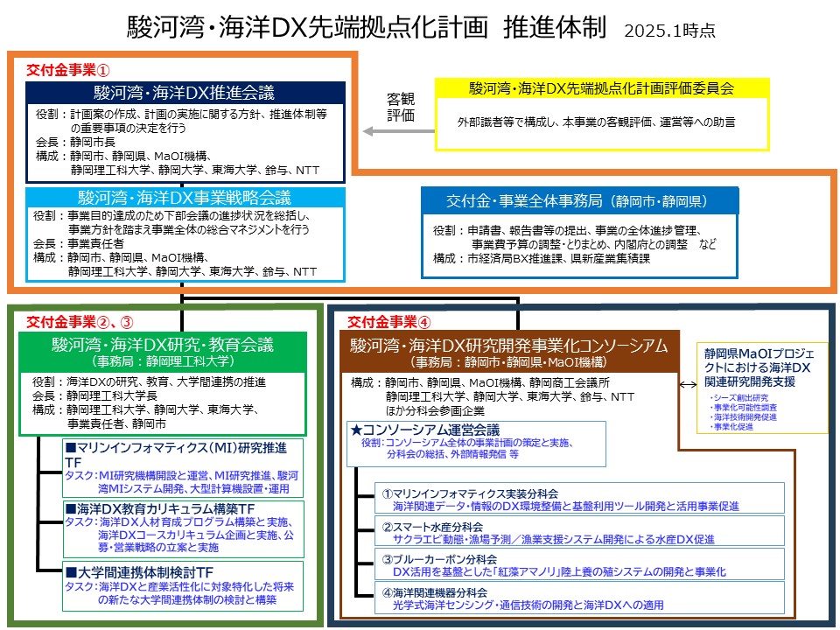Click the 紅藻アマノリ陸上養の殖システム description
The width and height of the screenshot is (840, 630).
pyautogui.click(x=559, y=572)
